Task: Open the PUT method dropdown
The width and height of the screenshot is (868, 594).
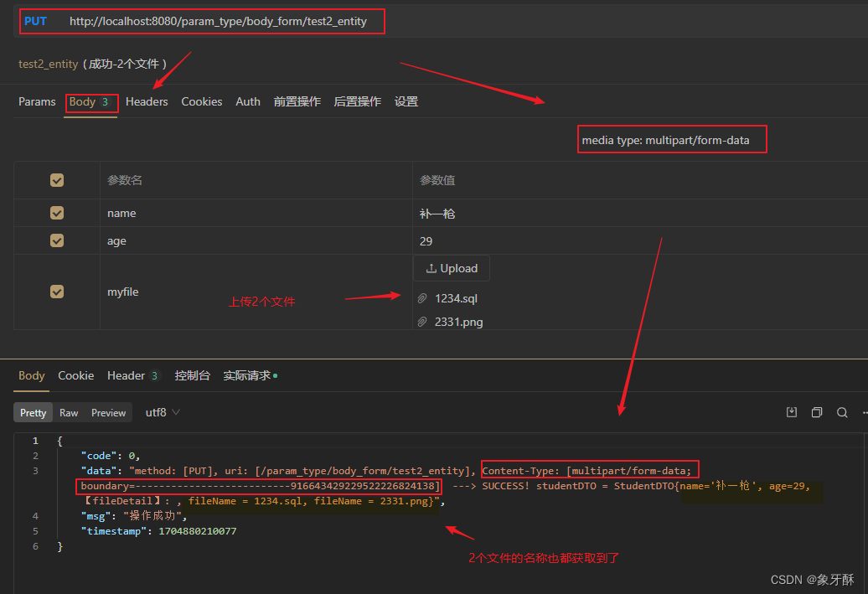Action: [x=35, y=21]
